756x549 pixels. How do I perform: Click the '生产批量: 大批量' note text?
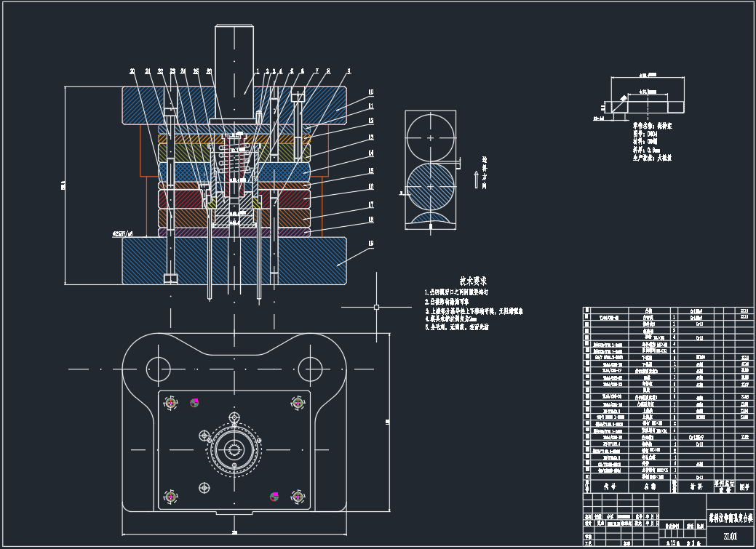(x=652, y=158)
